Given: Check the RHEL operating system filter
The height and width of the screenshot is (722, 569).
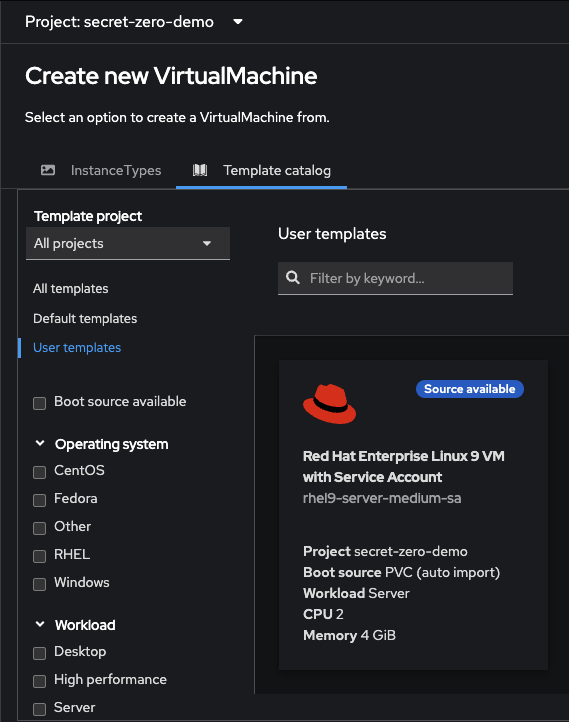Looking at the screenshot, I should (x=40, y=556).
